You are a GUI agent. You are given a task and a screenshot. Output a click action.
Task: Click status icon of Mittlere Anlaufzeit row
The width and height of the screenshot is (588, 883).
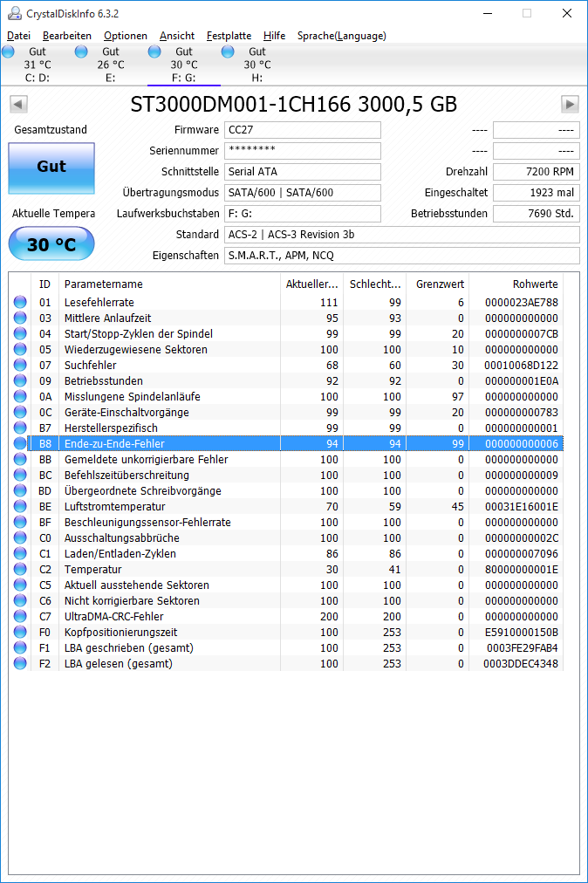(20, 318)
